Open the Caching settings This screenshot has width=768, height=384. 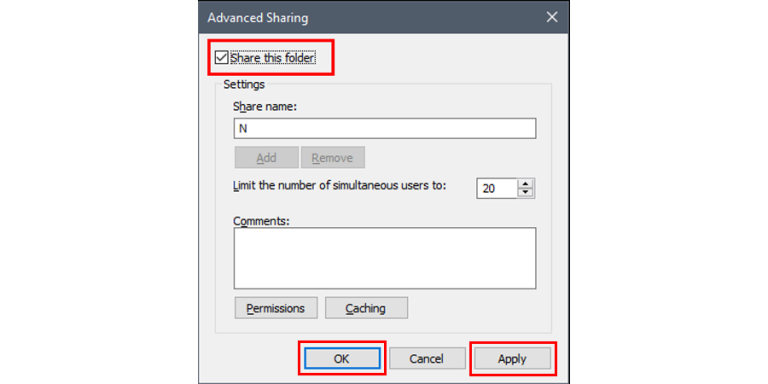366,308
